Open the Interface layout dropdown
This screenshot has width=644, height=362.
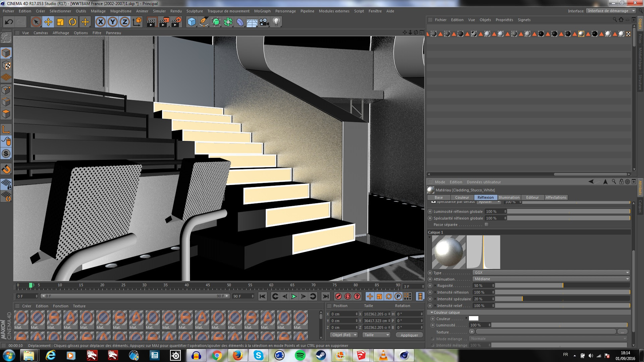click(611, 11)
